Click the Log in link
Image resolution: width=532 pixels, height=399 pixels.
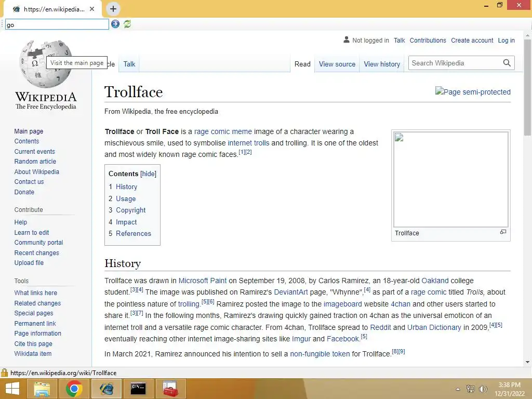pos(506,41)
